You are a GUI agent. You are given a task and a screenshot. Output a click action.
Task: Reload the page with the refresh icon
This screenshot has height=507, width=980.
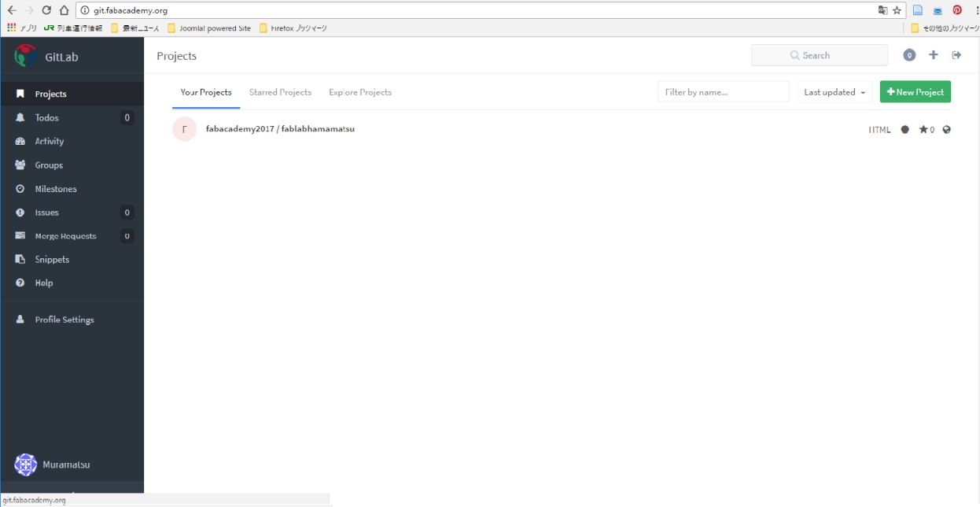[x=46, y=10]
